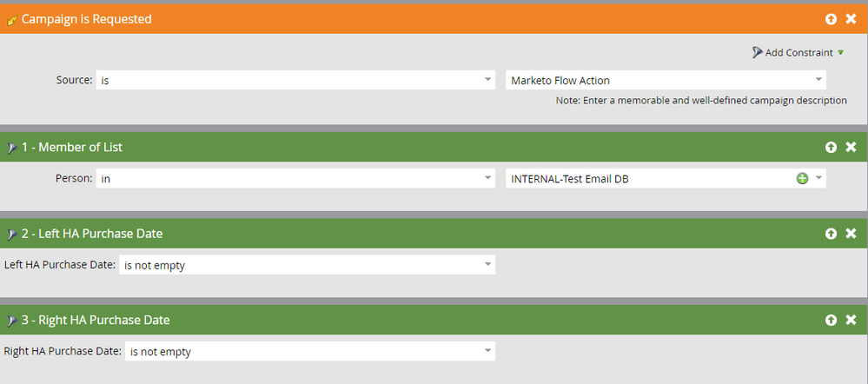This screenshot has height=384, width=868.
Task: Click Member of List filter icon
Action: (x=11, y=149)
